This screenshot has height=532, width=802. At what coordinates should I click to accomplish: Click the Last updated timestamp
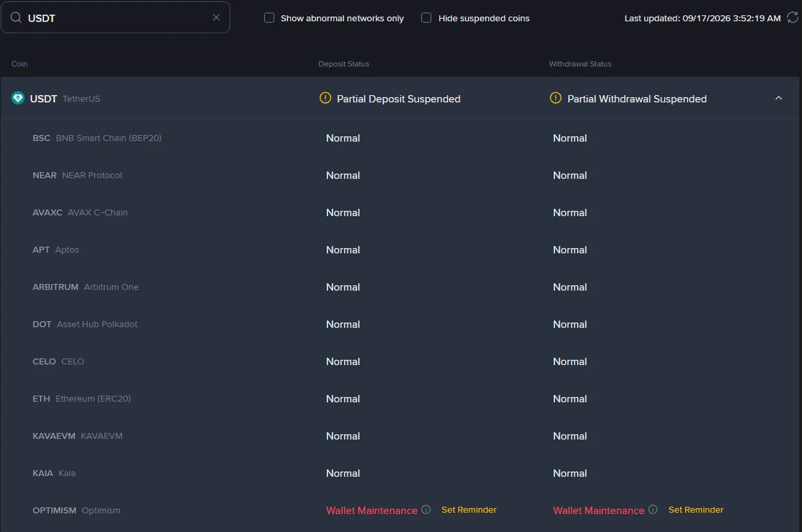(x=703, y=18)
